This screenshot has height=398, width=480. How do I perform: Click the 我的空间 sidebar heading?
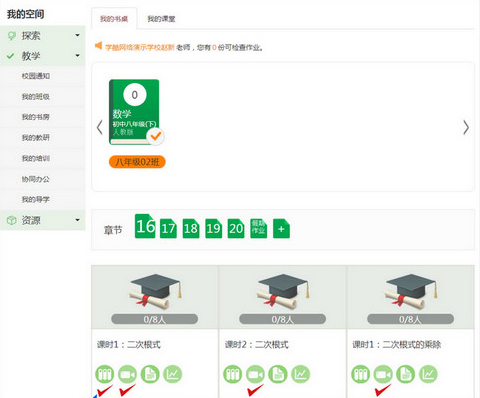tap(26, 14)
